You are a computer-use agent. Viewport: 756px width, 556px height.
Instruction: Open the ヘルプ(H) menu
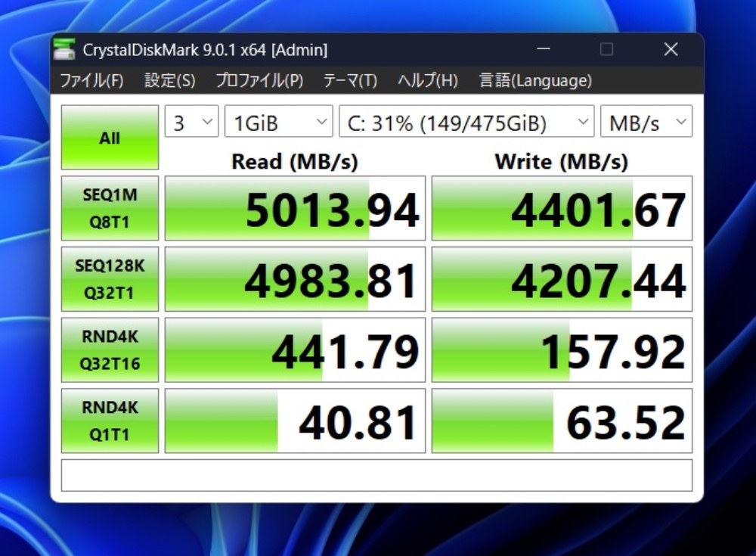click(x=428, y=80)
